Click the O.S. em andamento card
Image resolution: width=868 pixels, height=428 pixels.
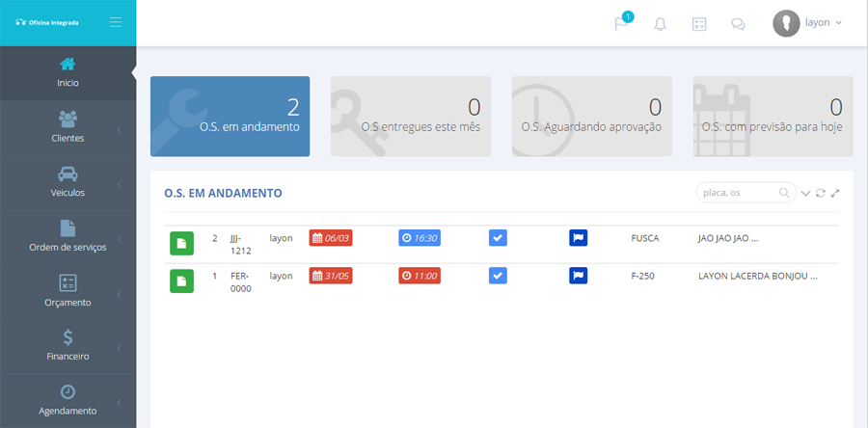[230, 116]
